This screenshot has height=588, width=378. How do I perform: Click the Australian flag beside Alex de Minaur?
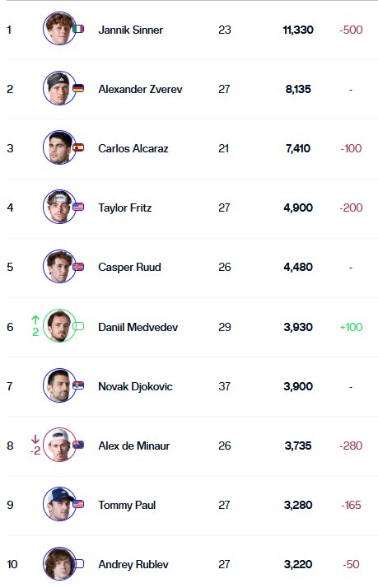[x=78, y=445]
